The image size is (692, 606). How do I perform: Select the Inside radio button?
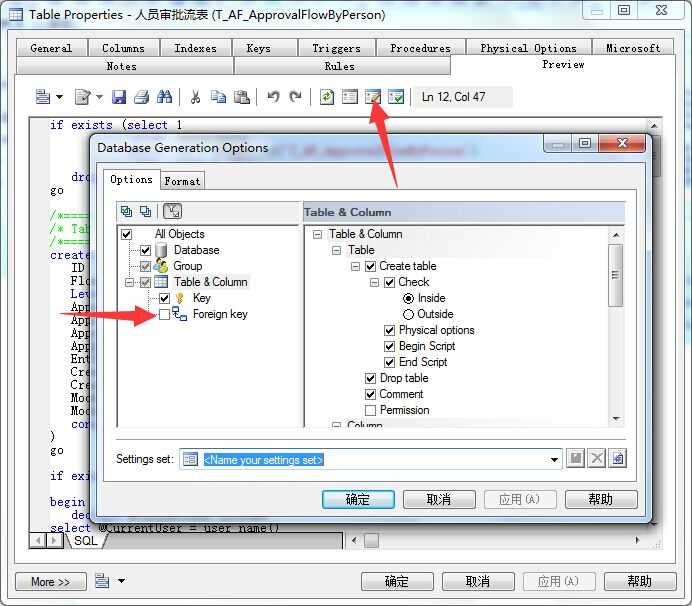pyautogui.click(x=409, y=298)
